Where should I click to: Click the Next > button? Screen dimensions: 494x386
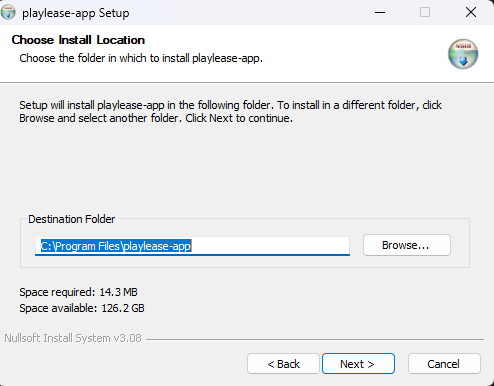(x=358, y=364)
